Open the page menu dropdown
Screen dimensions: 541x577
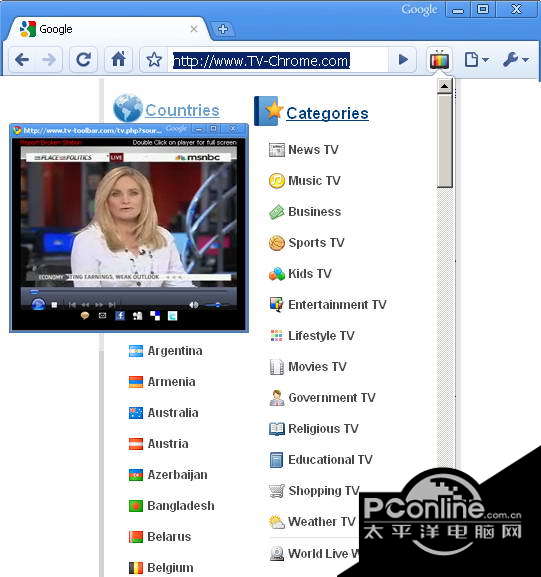tap(476, 59)
